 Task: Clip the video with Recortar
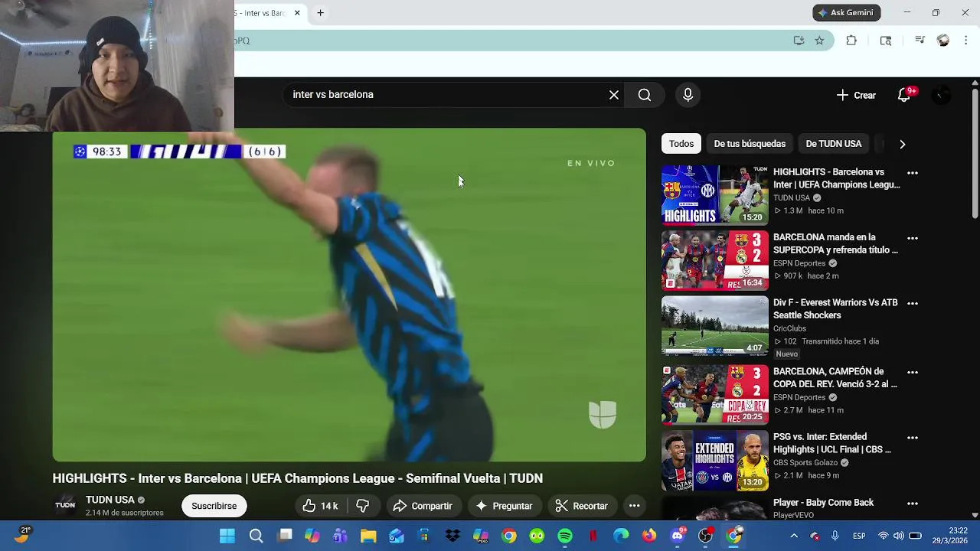coord(582,506)
